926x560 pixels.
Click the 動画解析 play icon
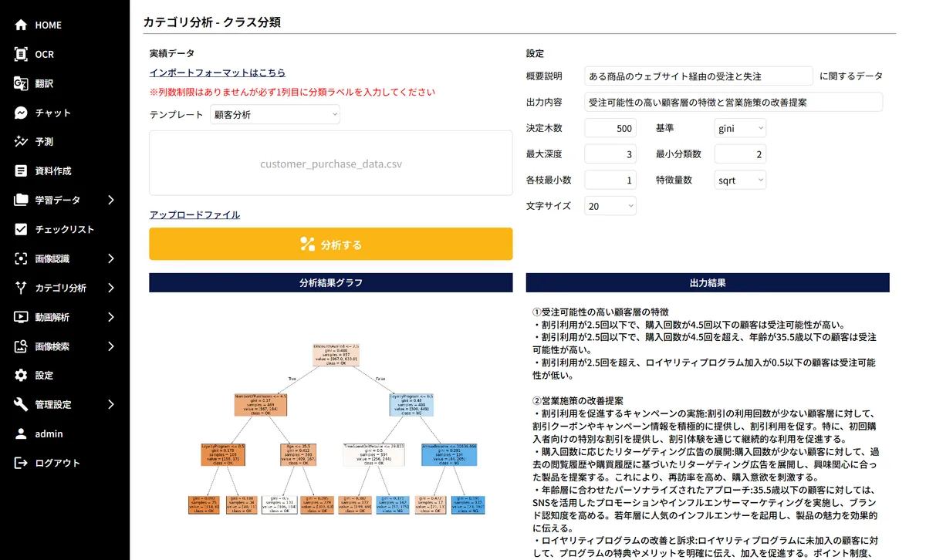click(21, 317)
